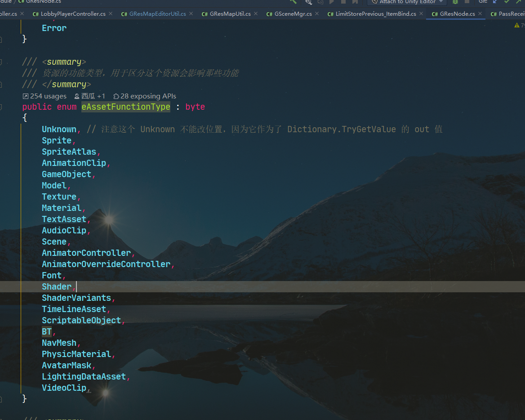Open the 254 usages code lens
Image resolution: width=525 pixels, height=420 pixels.
(x=44, y=96)
